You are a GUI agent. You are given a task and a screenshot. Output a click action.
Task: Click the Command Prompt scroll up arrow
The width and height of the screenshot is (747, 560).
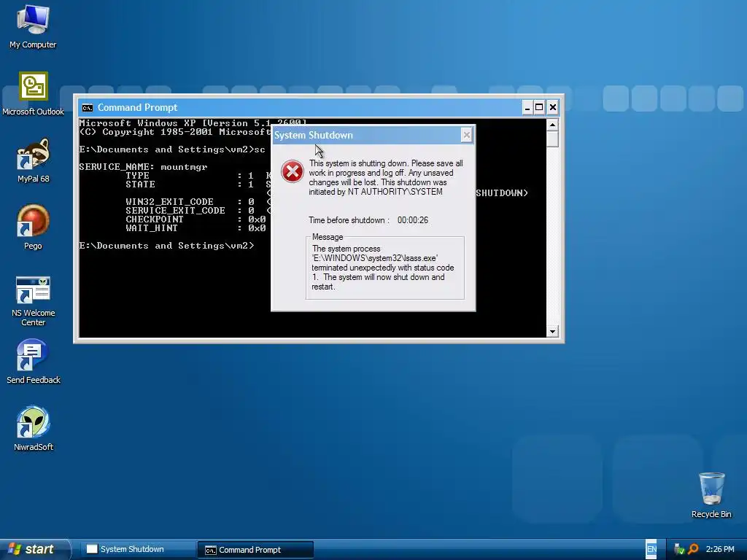(552, 125)
